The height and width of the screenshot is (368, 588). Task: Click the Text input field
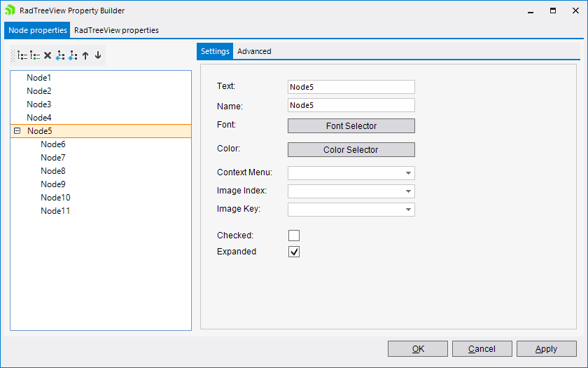(351, 87)
